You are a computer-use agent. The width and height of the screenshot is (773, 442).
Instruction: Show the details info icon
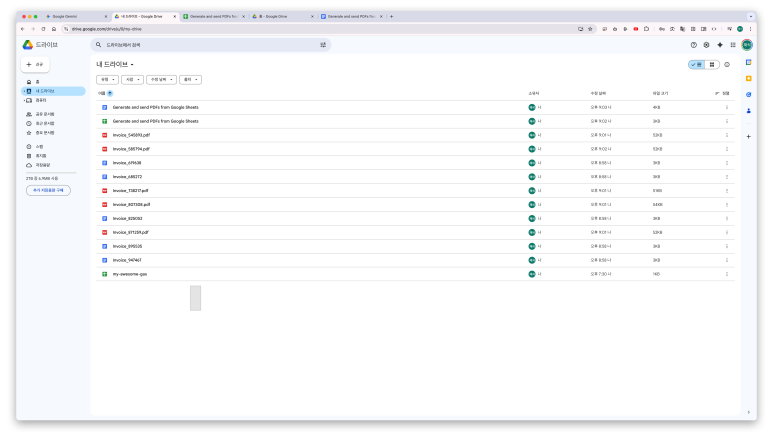tap(727, 64)
